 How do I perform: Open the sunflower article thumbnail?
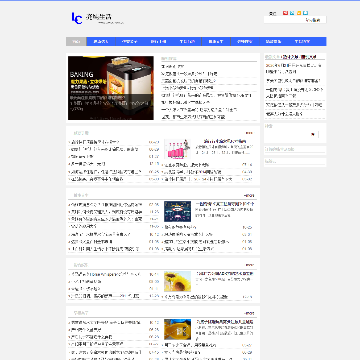[177, 281]
